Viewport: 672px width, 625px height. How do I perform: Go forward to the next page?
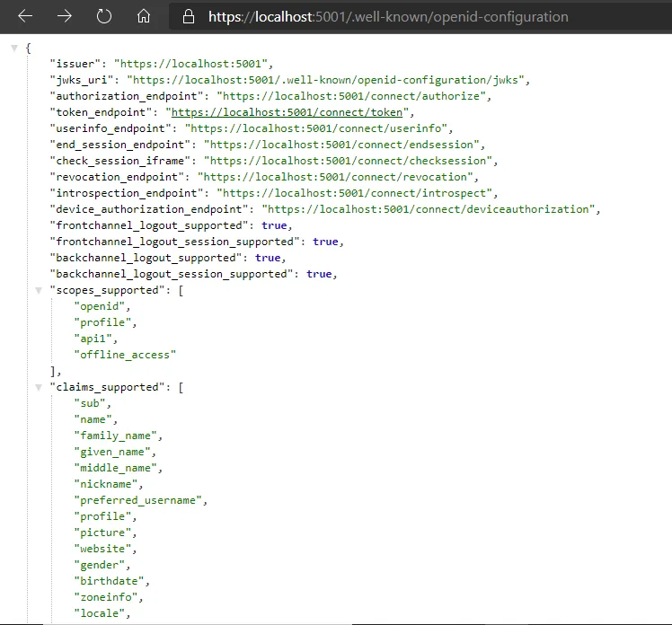(x=65, y=17)
